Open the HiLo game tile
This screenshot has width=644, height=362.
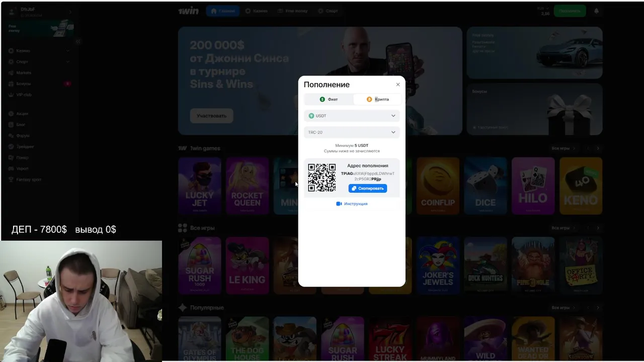coord(533,186)
